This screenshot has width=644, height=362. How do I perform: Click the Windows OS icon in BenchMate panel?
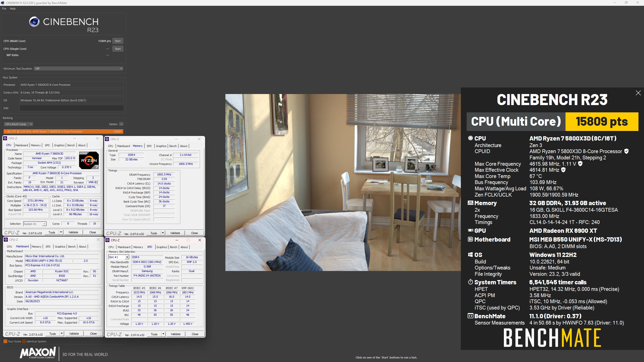tap(470, 255)
